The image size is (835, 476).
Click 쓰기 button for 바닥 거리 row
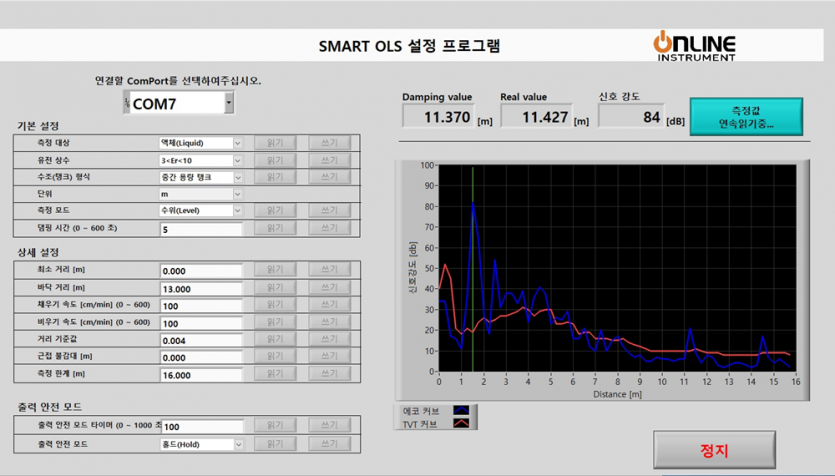[328, 287]
